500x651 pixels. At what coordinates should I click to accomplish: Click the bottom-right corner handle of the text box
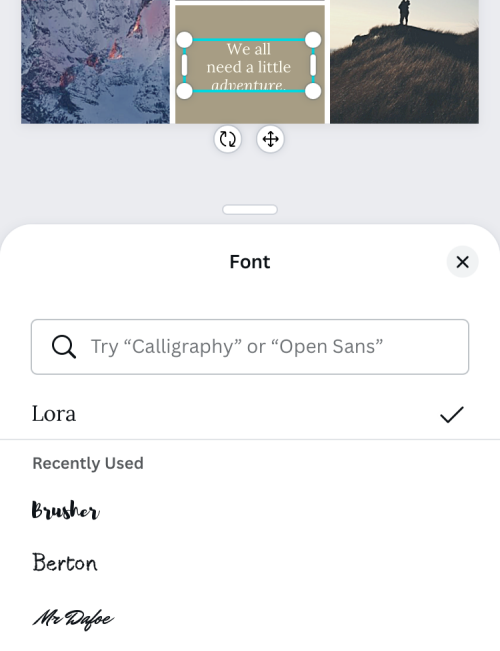point(313,91)
